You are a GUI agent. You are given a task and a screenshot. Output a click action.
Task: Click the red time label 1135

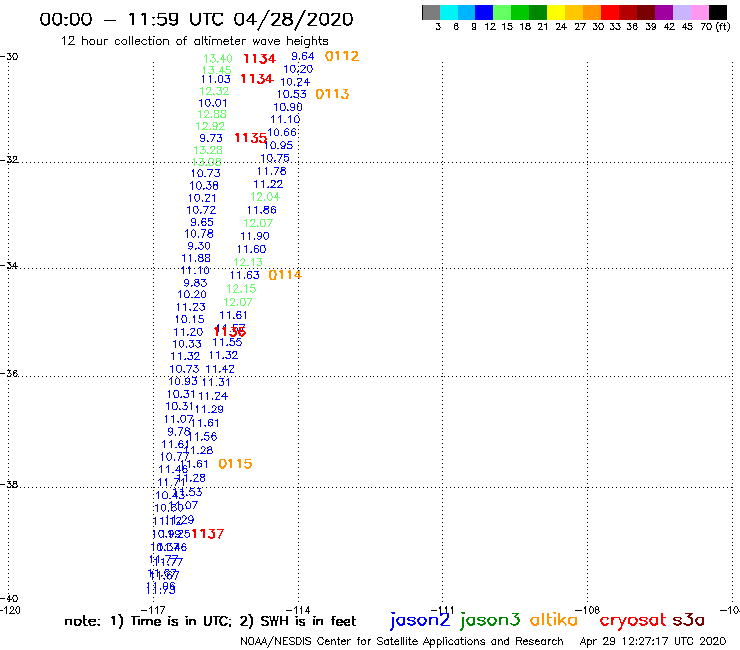[251, 138]
